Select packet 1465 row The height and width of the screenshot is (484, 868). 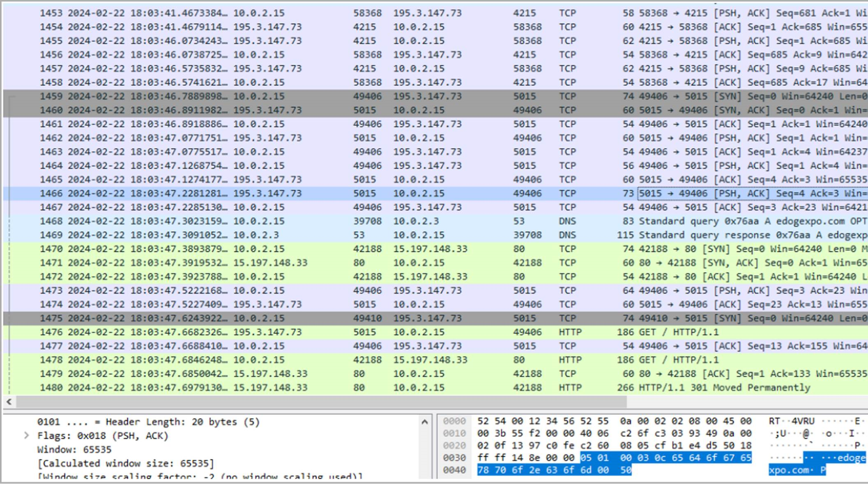pyautogui.click(x=435, y=180)
